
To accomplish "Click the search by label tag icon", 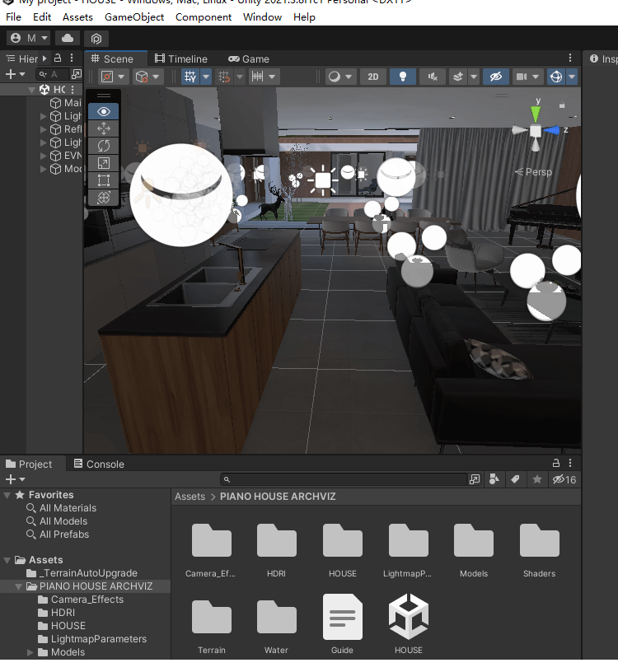I will [x=515, y=479].
